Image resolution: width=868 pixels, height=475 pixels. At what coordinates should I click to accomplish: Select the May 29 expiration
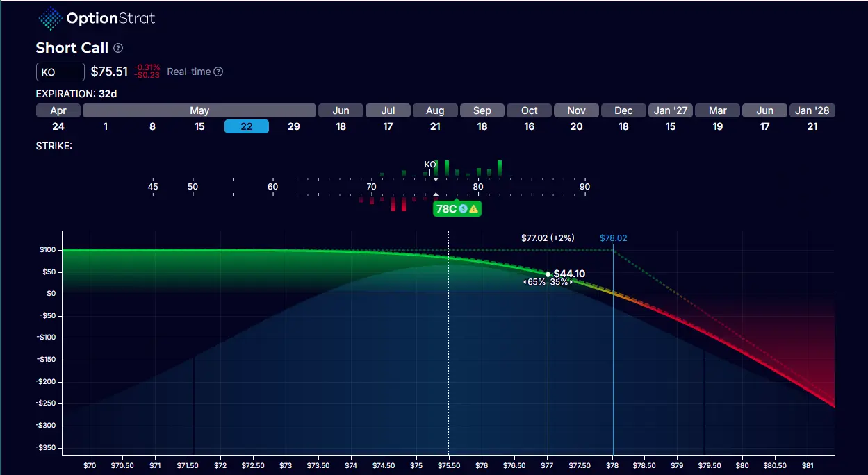(x=293, y=126)
